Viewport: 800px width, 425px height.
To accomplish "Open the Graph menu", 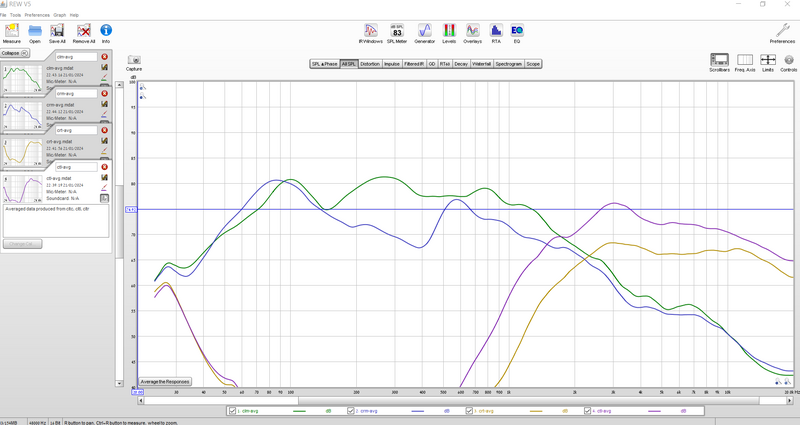I will point(60,15).
